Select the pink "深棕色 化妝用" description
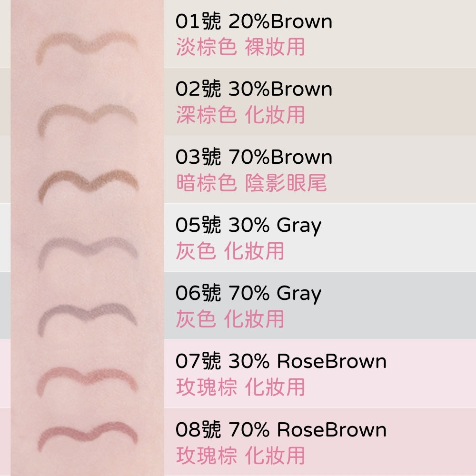The width and height of the screenshot is (476, 476). click(240, 115)
